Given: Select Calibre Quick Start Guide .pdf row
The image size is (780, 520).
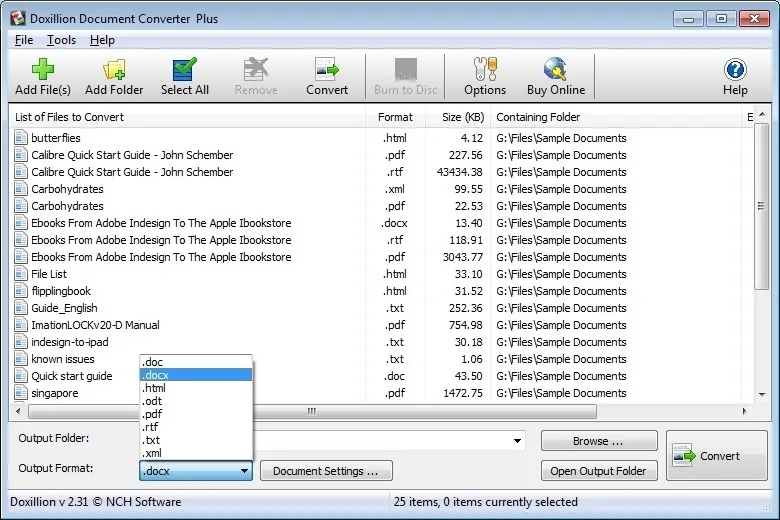Looking at the screenshot, I should click(x=381, y=155).
